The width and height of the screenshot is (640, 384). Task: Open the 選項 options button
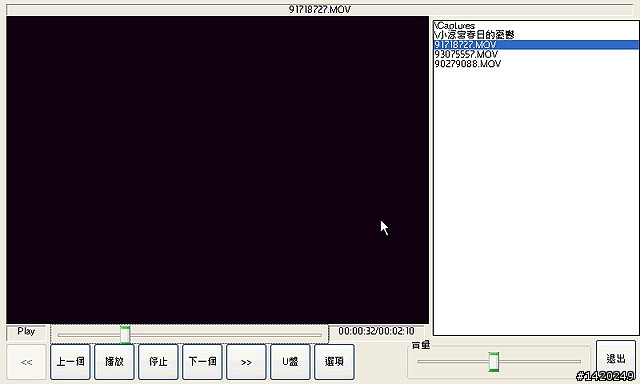coord(334,362)
